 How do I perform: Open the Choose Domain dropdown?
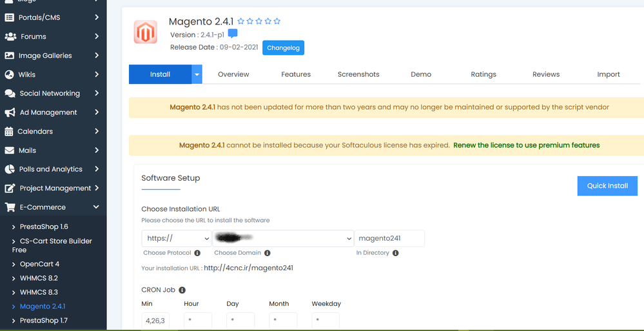click(x=284, y=238)
